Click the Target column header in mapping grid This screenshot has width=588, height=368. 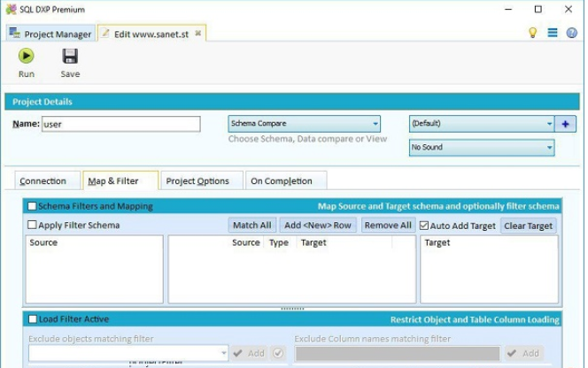pos(313,242)
